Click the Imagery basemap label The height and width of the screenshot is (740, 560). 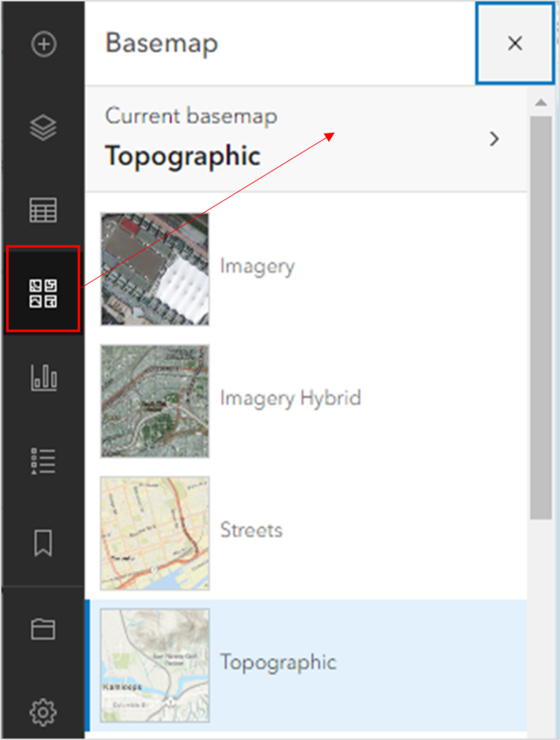coord(257,267)
